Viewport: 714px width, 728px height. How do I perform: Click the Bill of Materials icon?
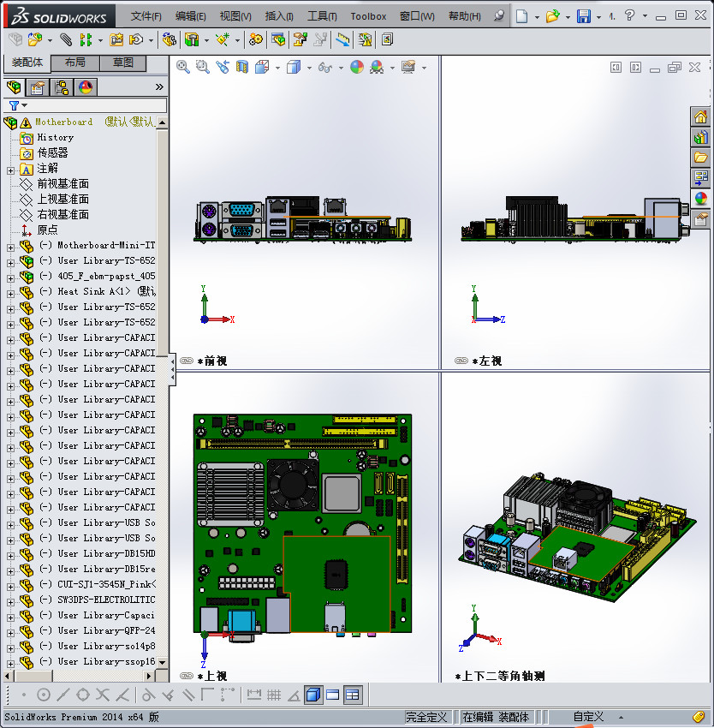coord(278,40)
